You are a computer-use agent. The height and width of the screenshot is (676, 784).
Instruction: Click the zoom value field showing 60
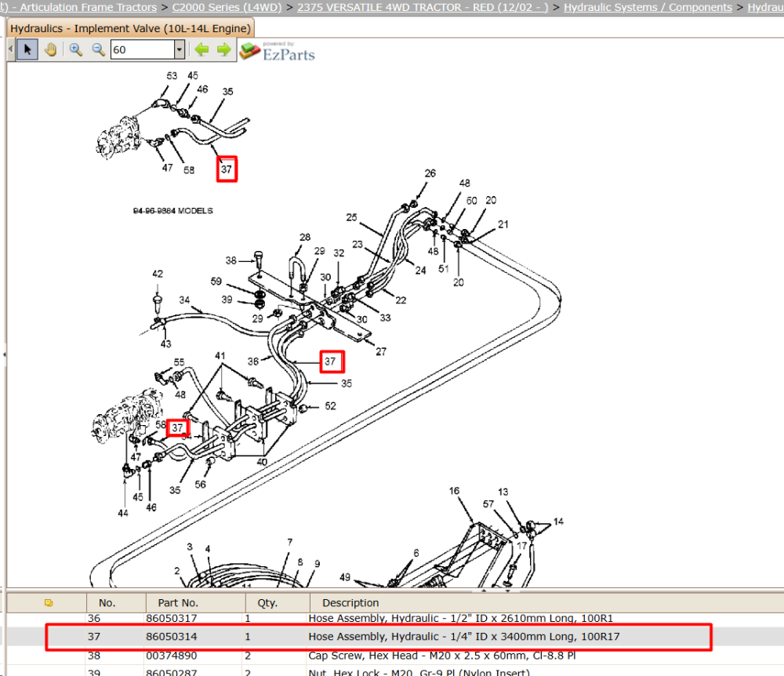click(143, 49)
